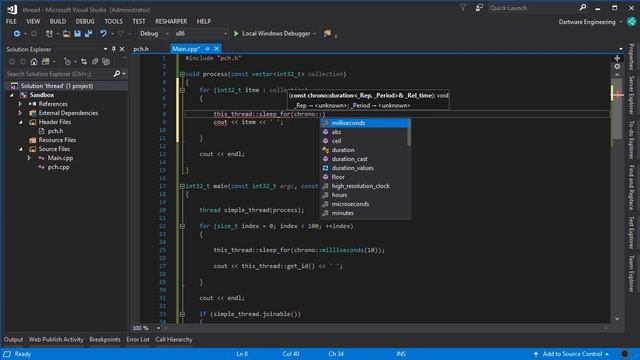Screen dimensions: 640x360
Task: Expand the External Dependencies node
Action: [x=20, y=113]
